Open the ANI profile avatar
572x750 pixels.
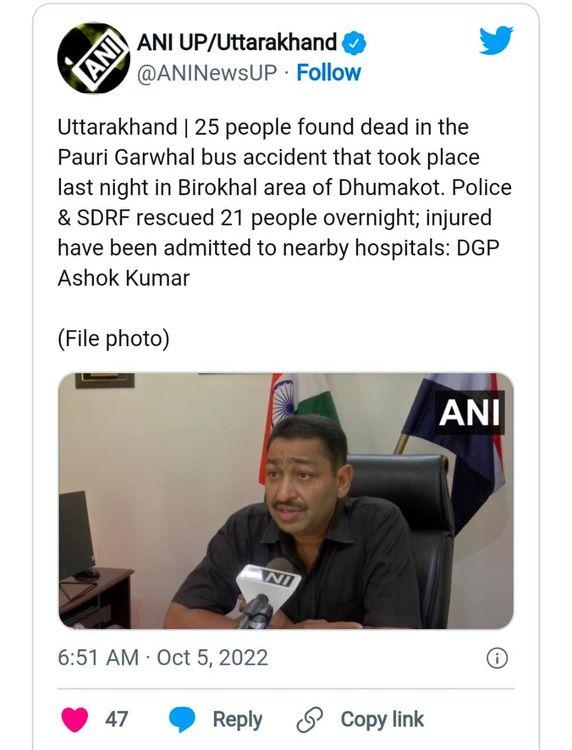click(93, 58)
